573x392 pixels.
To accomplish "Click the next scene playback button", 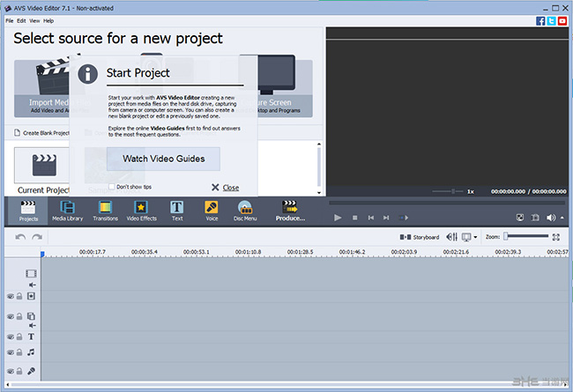I will click(404, 218).
